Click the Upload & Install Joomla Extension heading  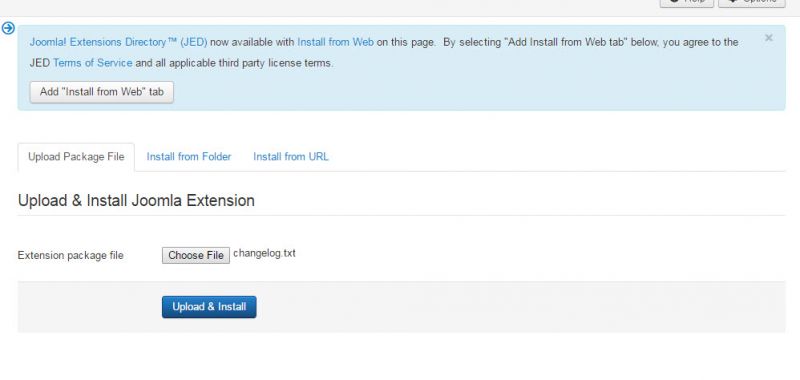136,200
